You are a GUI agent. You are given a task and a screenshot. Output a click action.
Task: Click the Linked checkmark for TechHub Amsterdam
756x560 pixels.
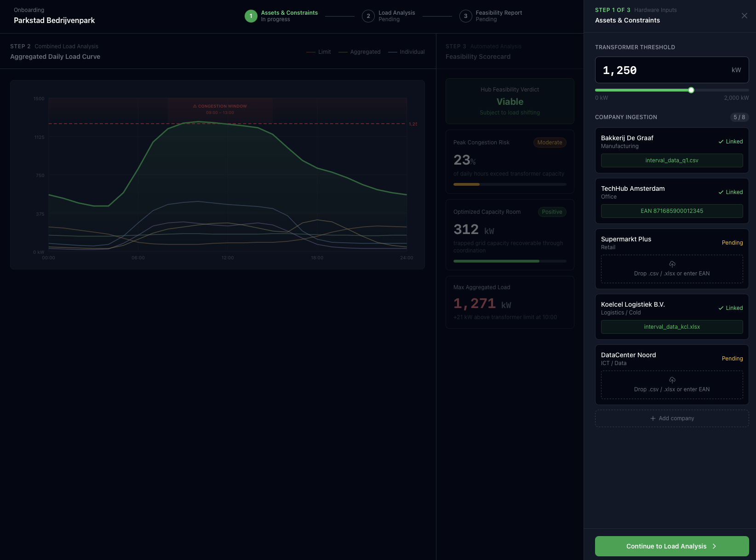point(721,192)
